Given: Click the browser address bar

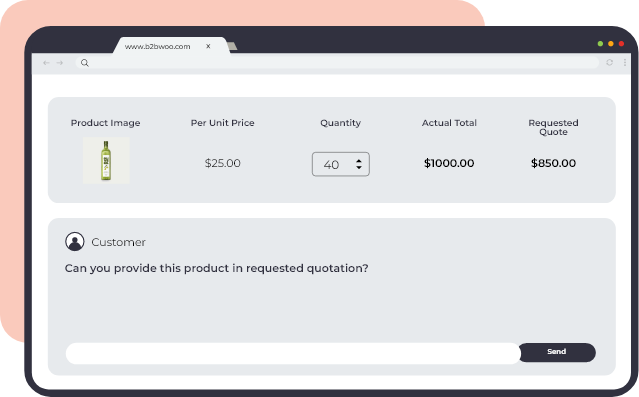Looking at the screenshot, I should pyautogui.click(x=337, y=63).
